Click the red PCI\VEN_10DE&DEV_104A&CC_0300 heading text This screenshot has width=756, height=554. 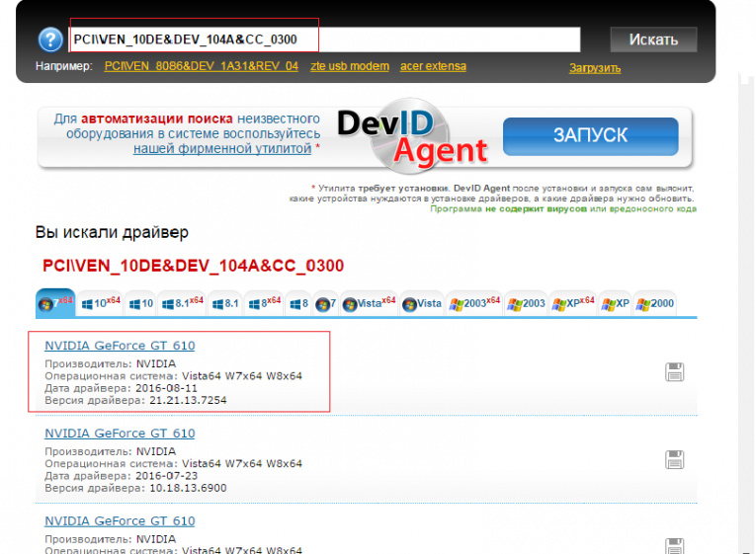click(193, 266)
